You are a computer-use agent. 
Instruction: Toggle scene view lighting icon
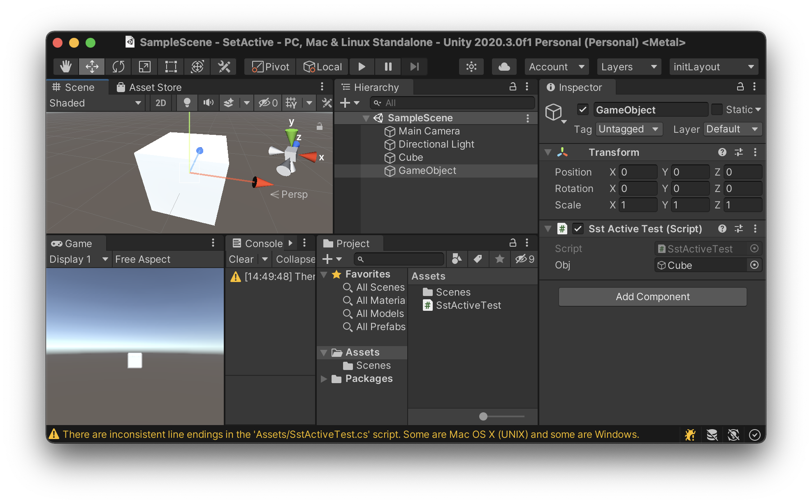click(x=186, y=103)
